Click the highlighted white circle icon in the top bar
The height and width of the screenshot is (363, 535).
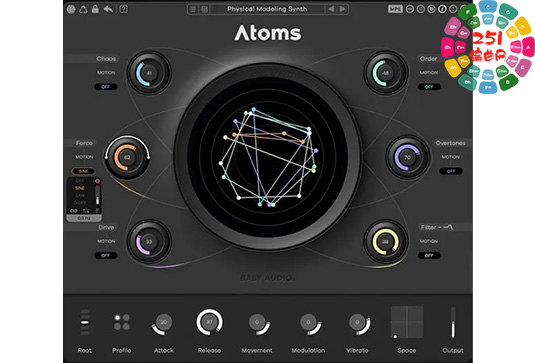click(x=442, y=9)
